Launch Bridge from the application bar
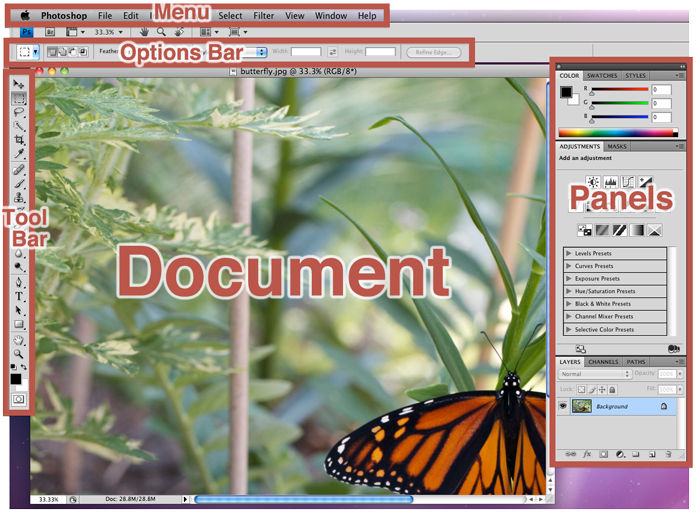Screen dimensions: 698x518 click(50, 32)
